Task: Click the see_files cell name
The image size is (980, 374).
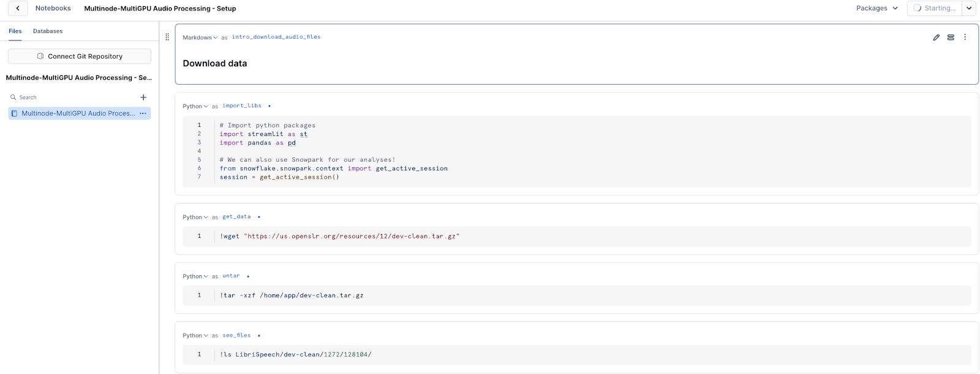Action: [236, 335]
